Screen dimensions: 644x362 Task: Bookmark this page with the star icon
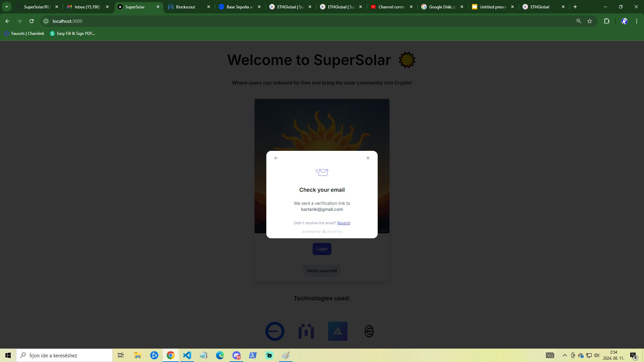[590, 21]
